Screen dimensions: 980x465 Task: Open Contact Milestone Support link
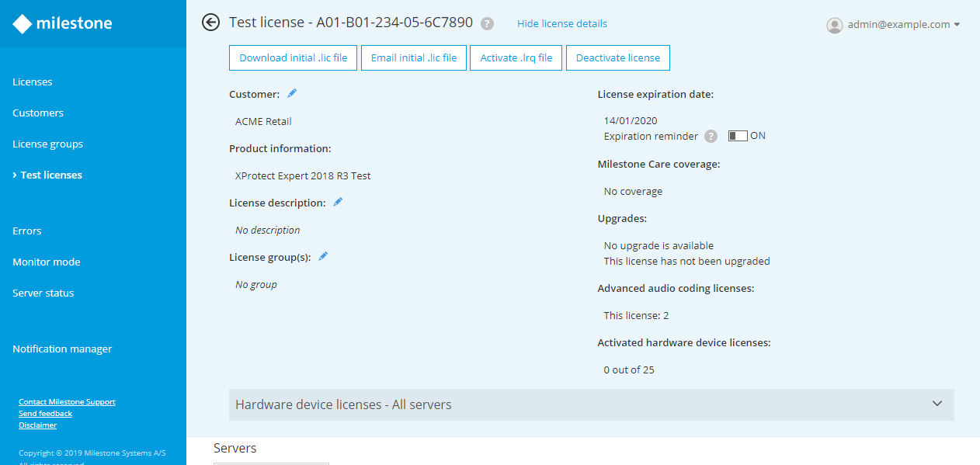click(x=67, y=402)
